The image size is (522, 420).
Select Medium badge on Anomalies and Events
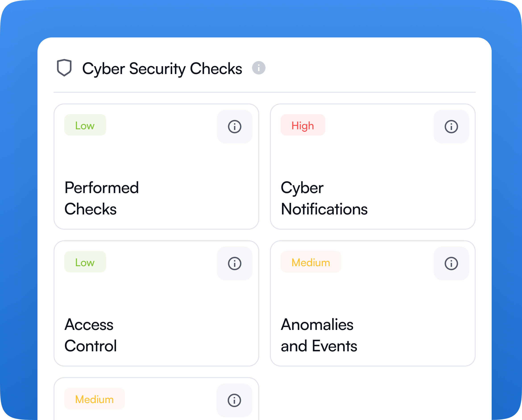pos(311,262)
